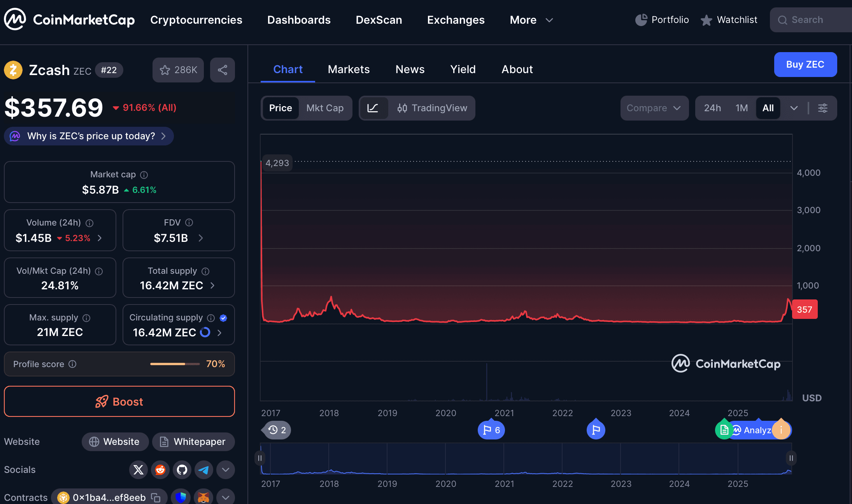This screenshot has width=852, height=504.
Task: Switch the chart to Mkt Cap view
Action: pyautogui.click(x=325, y=108)
